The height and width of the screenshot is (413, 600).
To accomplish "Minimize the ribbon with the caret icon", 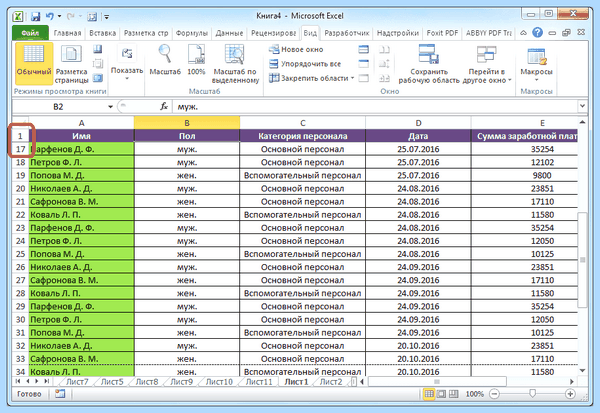I will (523, 33).
